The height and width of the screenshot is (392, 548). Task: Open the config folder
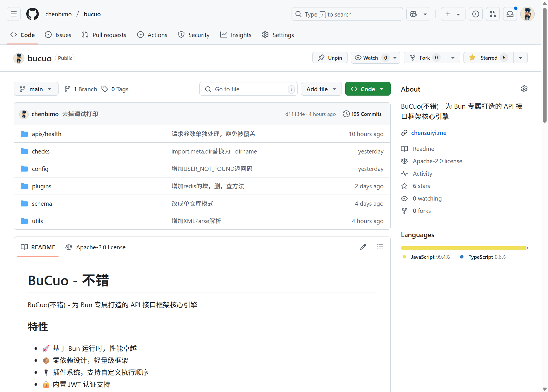pyautogui.click(x=40, y=169)
